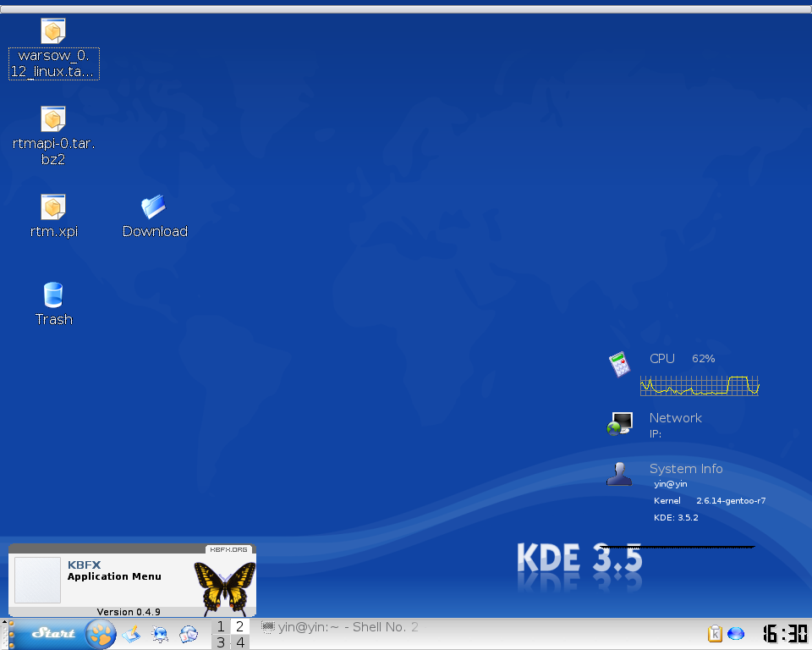Screen dimensions: 812x650
Task: Activate the yin@yin:~ Shell No. 2 taskbar entry
Action: (x=340, y=627)
